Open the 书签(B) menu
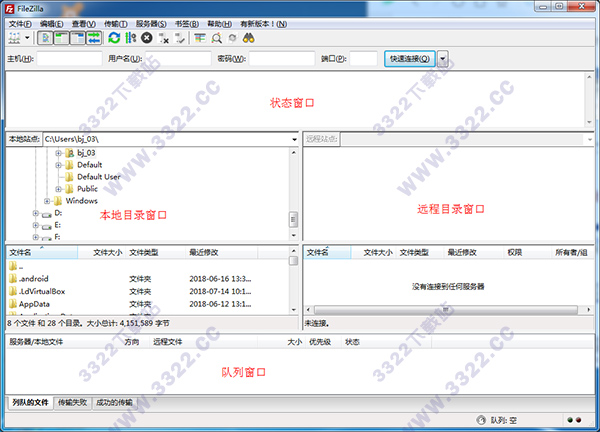600x432 pixels. click(187, 24)
